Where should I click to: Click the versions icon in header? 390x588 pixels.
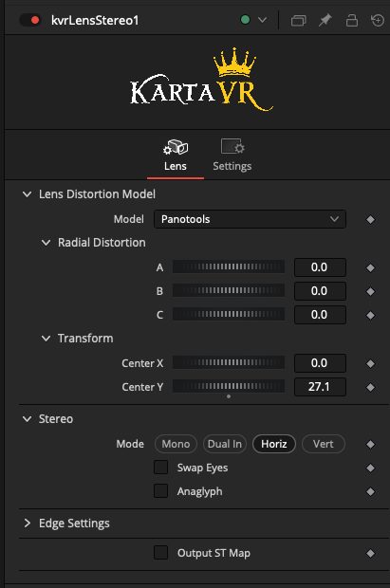click(x=298, y=20)
